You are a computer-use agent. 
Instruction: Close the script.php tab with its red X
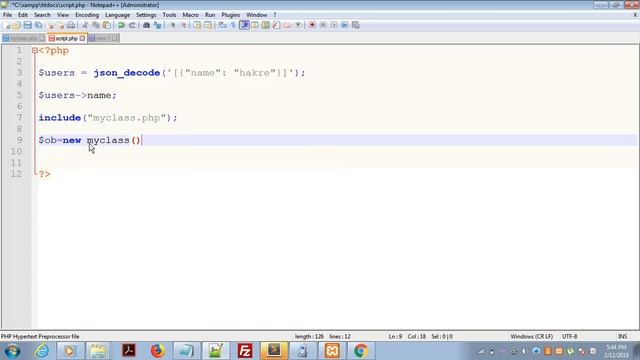pyautogui.click(x=82, y=38)
